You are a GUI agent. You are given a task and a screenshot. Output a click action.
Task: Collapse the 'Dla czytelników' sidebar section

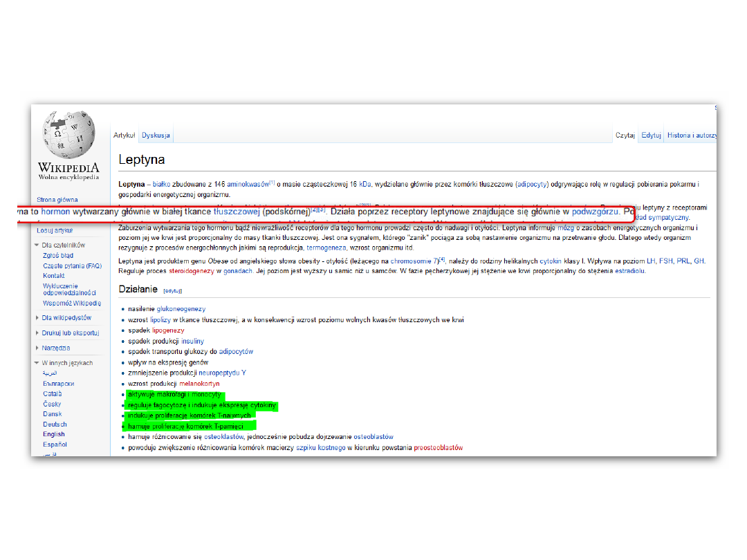coord(37,245)
